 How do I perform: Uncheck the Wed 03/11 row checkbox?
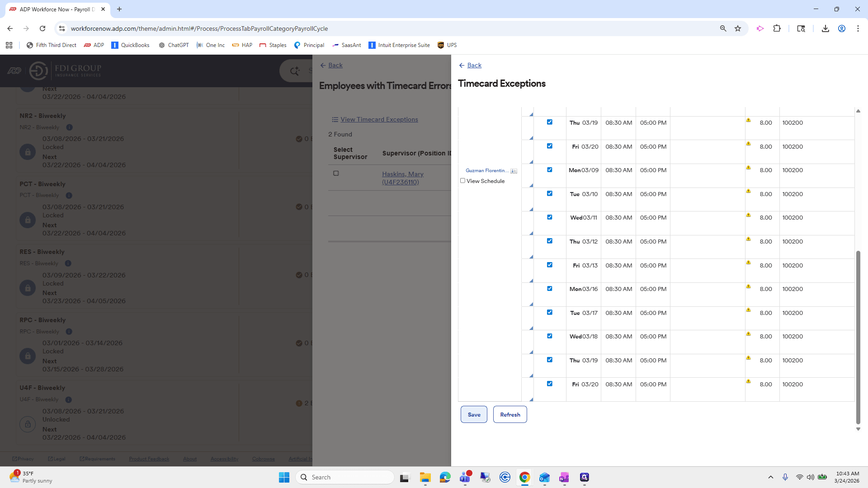pos(550,217)
